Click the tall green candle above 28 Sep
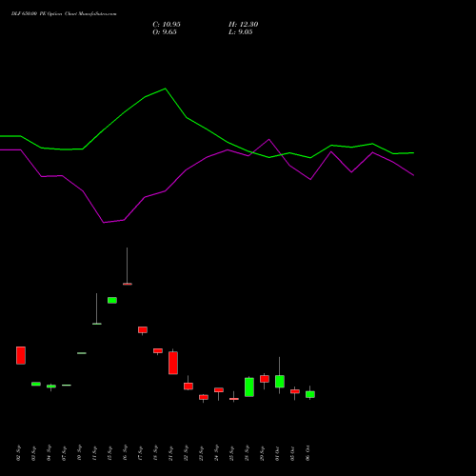 [x=249, y=387]
